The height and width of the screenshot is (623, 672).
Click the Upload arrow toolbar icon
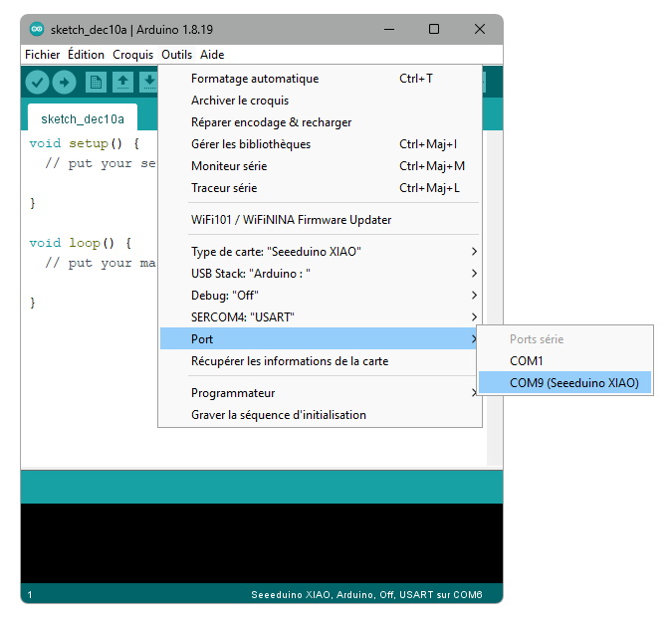click(65, 82)
